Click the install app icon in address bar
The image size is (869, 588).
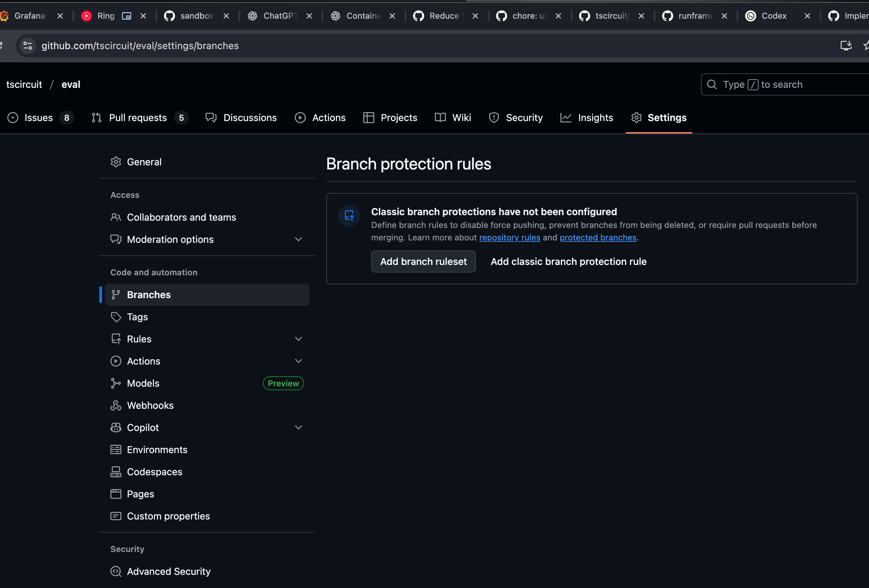coord(845,46)
